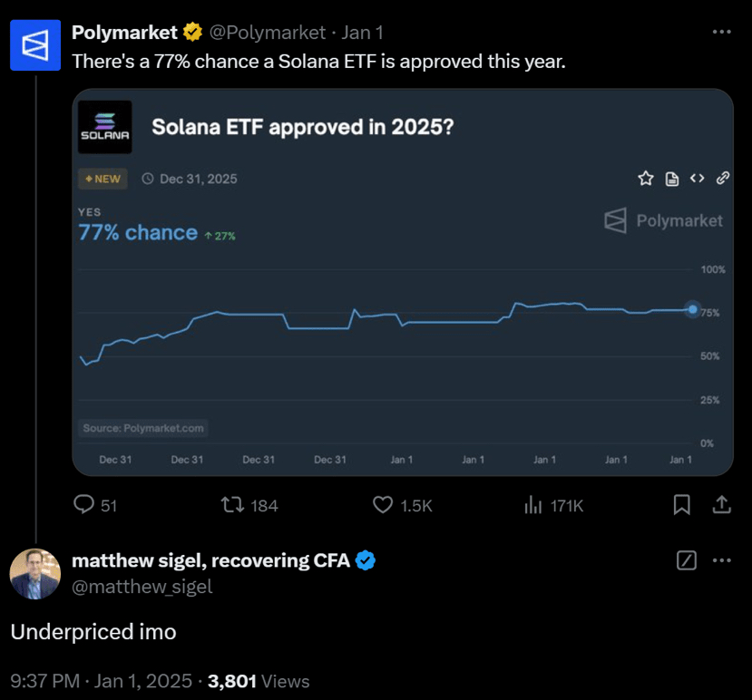Image resolution: width=752 pixels, height=700 pixels.
Task: Like the Polymarket post
Action: click(384, 505)
